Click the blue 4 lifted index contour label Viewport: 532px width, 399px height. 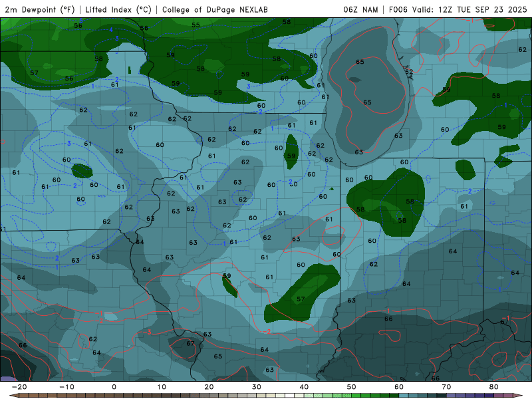click(x=111, y=30)
